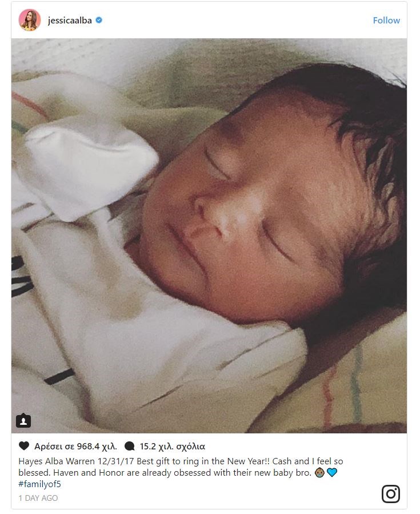Open the 968.4 likes count
Image resolution: width=420 pixels, height=514 pixels.
point(75,447)
